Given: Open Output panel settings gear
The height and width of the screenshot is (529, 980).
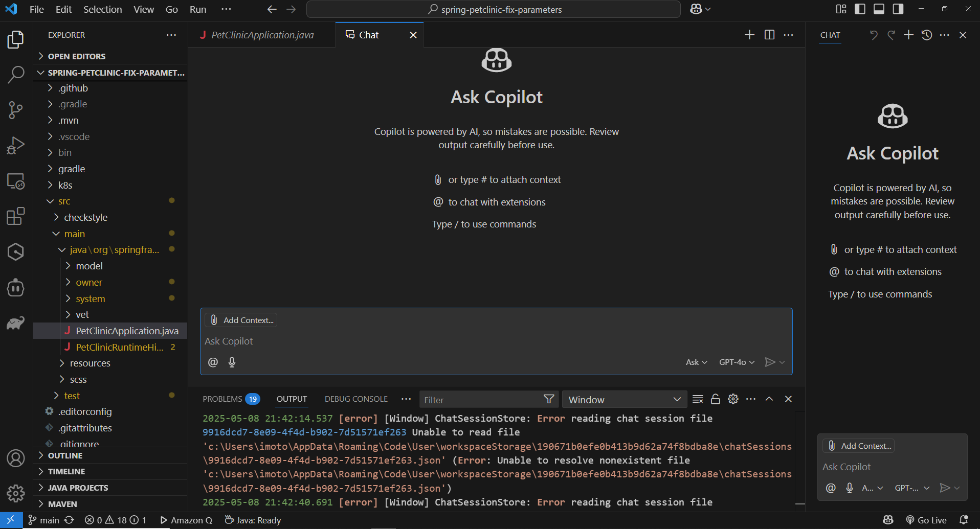Looking at the screenshot, I should (733, 399).
